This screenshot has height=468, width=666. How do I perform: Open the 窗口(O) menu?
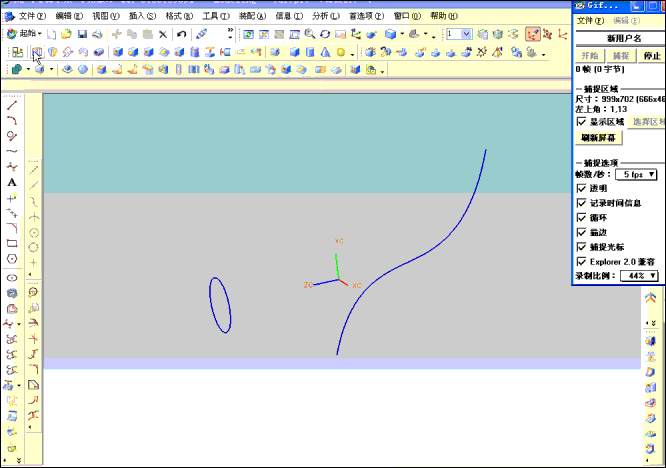407,16
